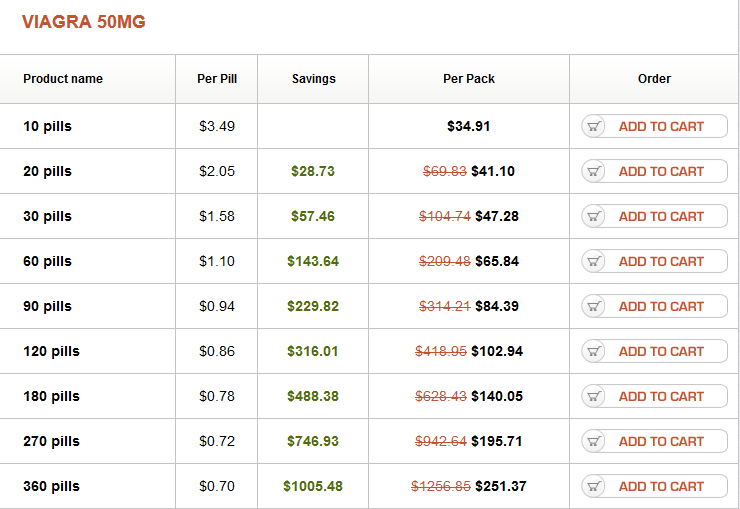Select the 270 pills product name
The image size is (740, 509).
tap(51, 441)
